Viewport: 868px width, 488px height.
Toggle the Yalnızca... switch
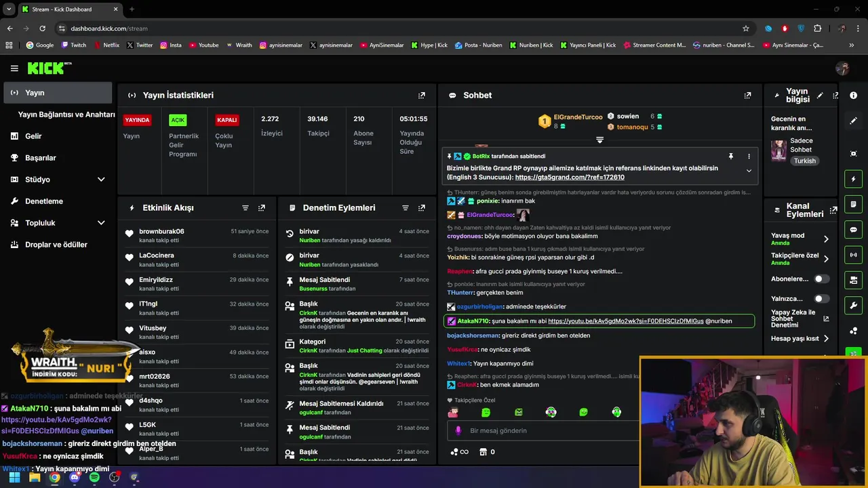(x=821, y=299)
